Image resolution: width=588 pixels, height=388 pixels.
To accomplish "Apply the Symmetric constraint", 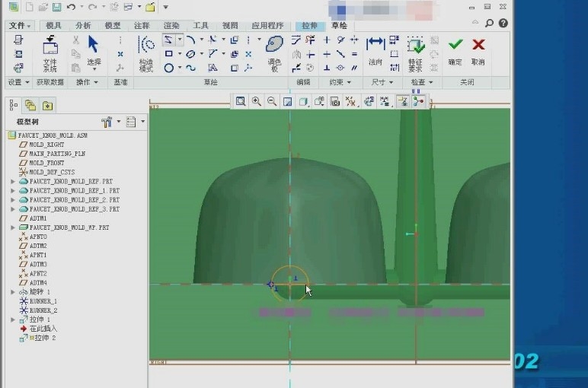I will (354, 40).
